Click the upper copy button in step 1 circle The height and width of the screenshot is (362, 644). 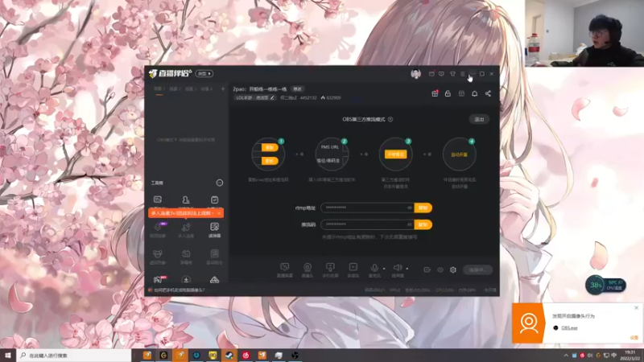point(270,147)
